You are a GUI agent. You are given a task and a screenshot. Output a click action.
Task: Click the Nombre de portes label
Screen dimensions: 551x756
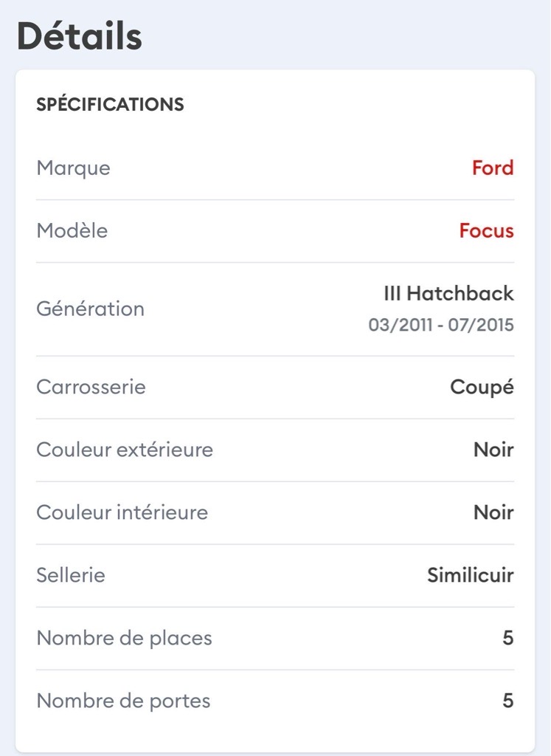123,701
